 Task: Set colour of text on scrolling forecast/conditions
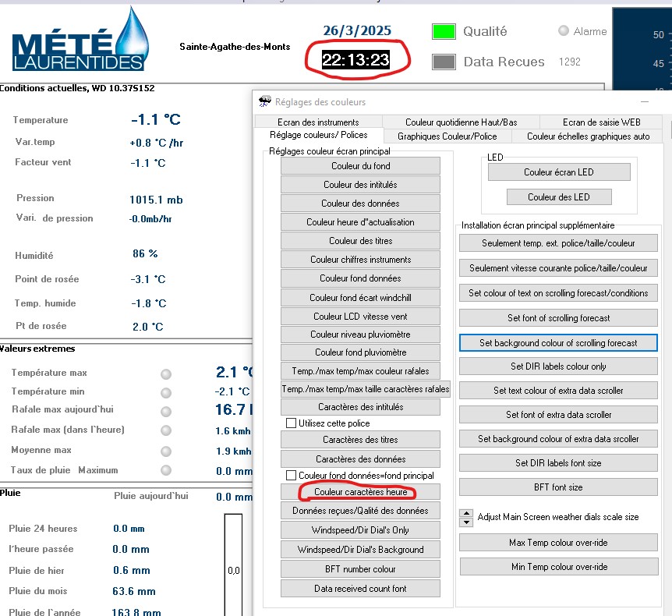click(558, 293)
